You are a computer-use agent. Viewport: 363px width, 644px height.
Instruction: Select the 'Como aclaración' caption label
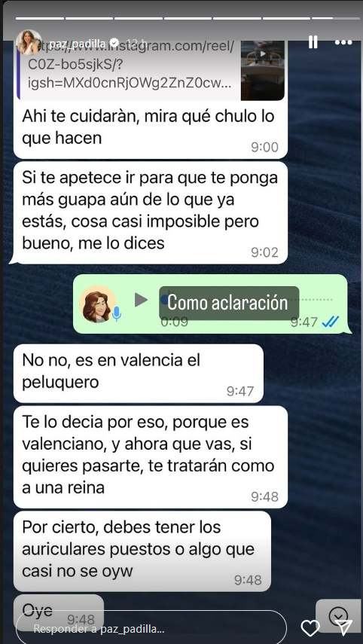[x=229, y=303]
